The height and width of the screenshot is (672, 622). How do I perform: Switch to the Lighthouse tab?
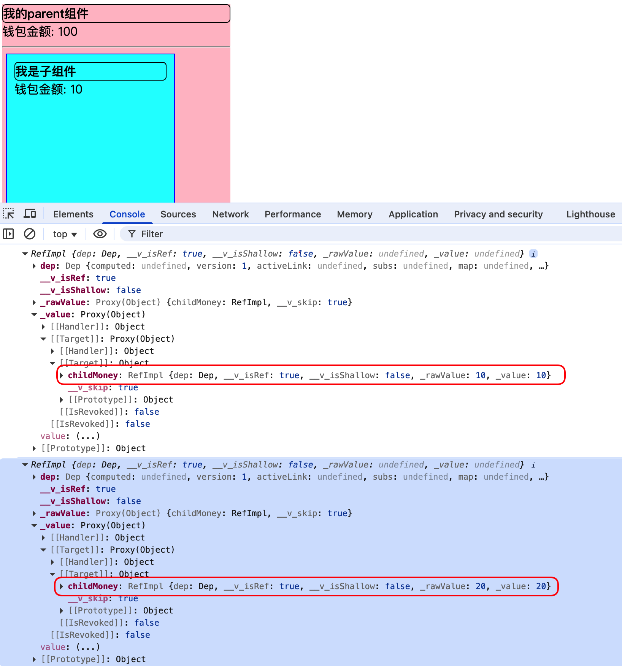(x=591, y=214)
